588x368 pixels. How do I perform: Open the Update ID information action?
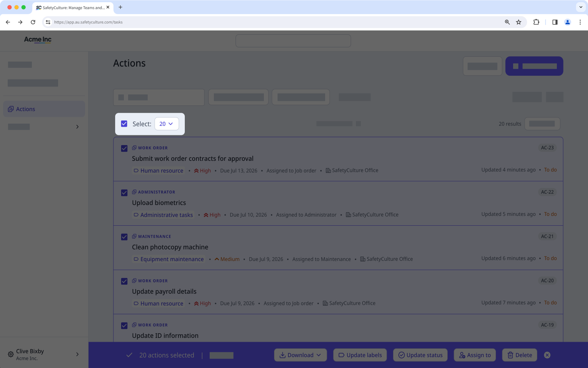pyautogui.click(x=165, y=335)
